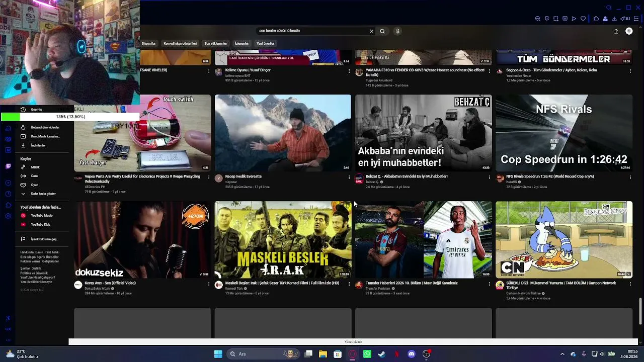Open İndirilenler in the YouTube sidebar

[44, 145]
